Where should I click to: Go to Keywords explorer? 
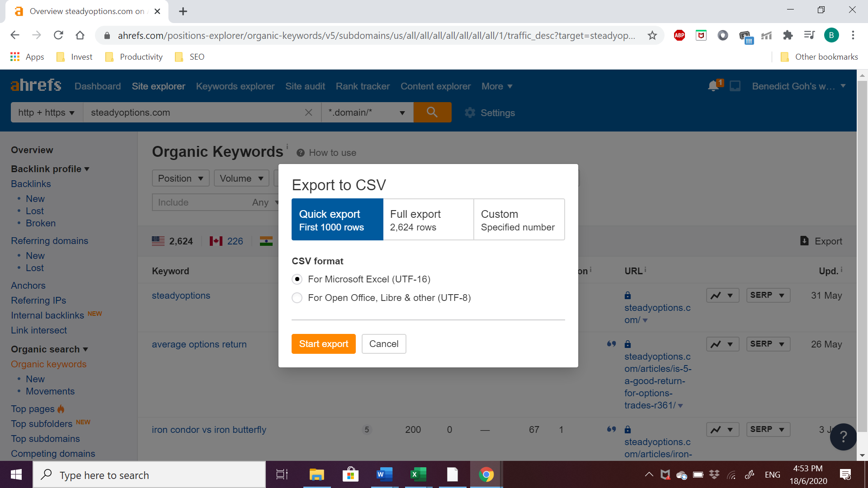pos(235,86)
